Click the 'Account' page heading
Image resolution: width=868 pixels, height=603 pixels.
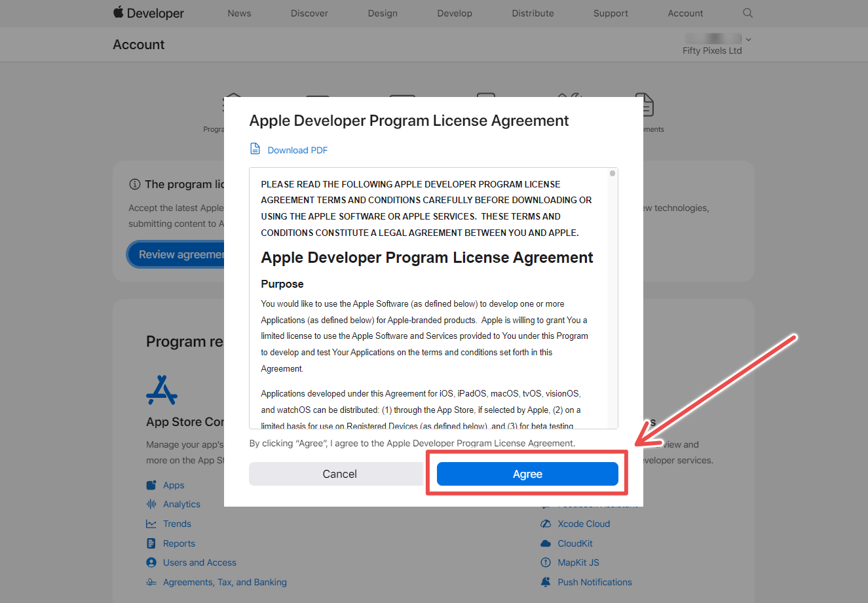(139, 45)
